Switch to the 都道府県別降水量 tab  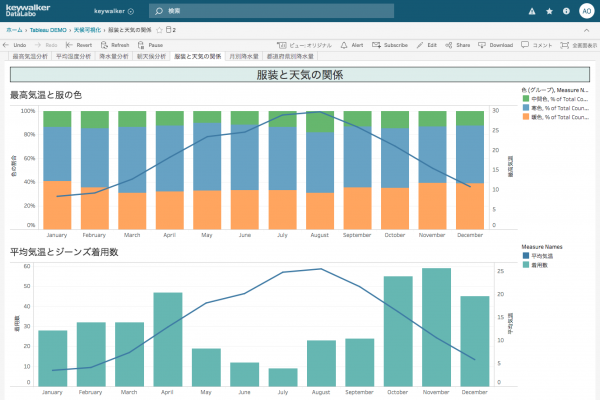[x=290, y=56]
